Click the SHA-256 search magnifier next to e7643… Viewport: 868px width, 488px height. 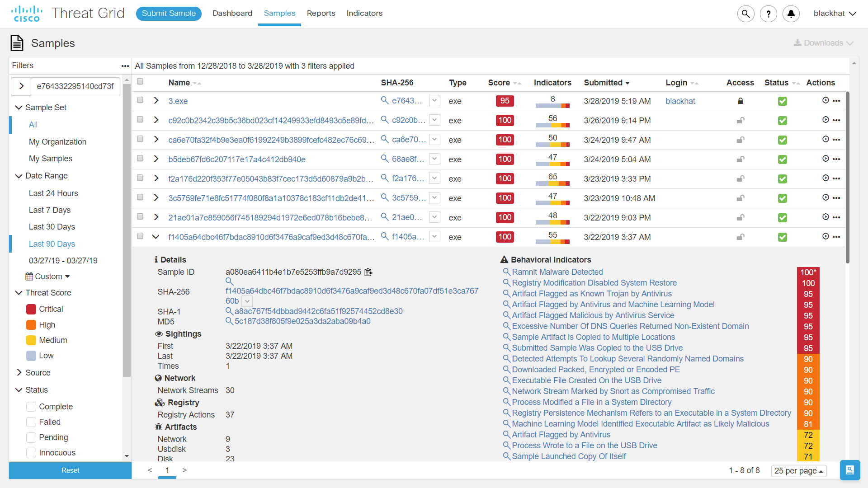pyautogui.click(x=385, y=100)
